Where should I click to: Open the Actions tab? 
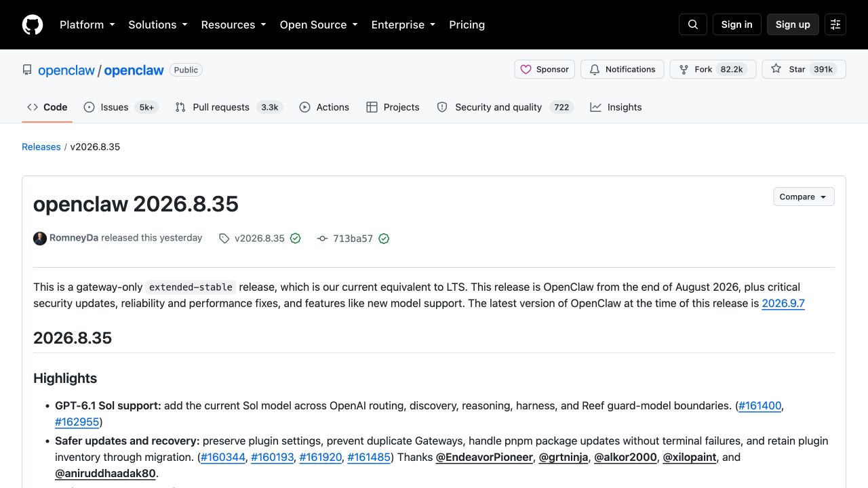[324, 107]
